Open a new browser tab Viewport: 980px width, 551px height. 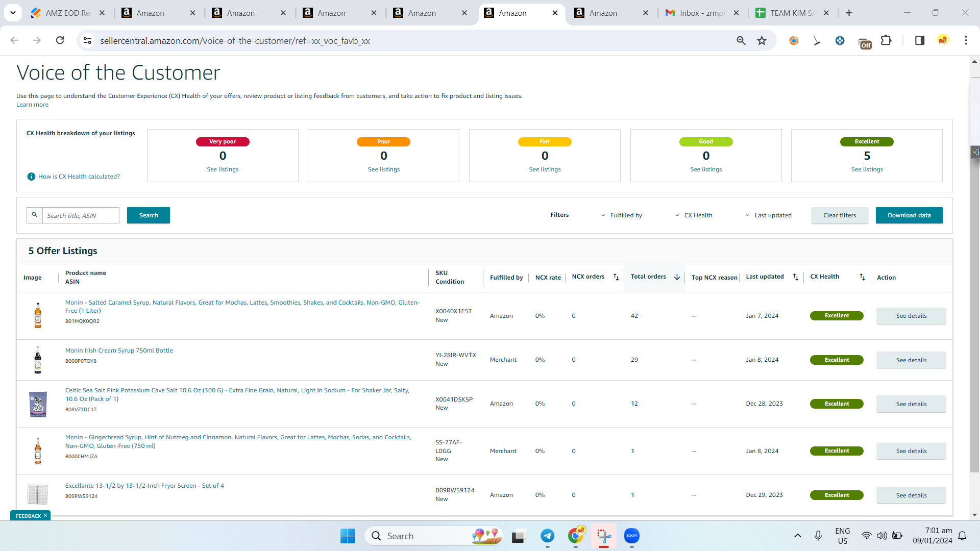pos(849,13)
